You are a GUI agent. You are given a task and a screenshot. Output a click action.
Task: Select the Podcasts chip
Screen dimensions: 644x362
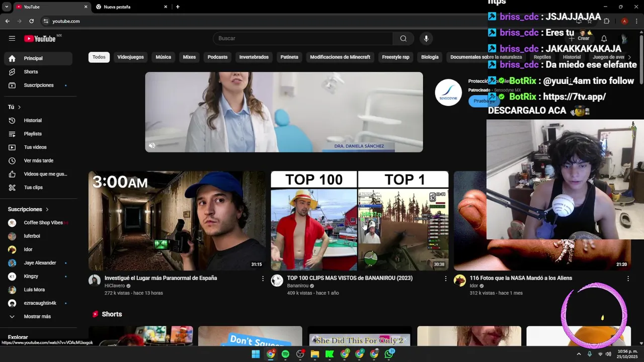[x=217, y=57]
